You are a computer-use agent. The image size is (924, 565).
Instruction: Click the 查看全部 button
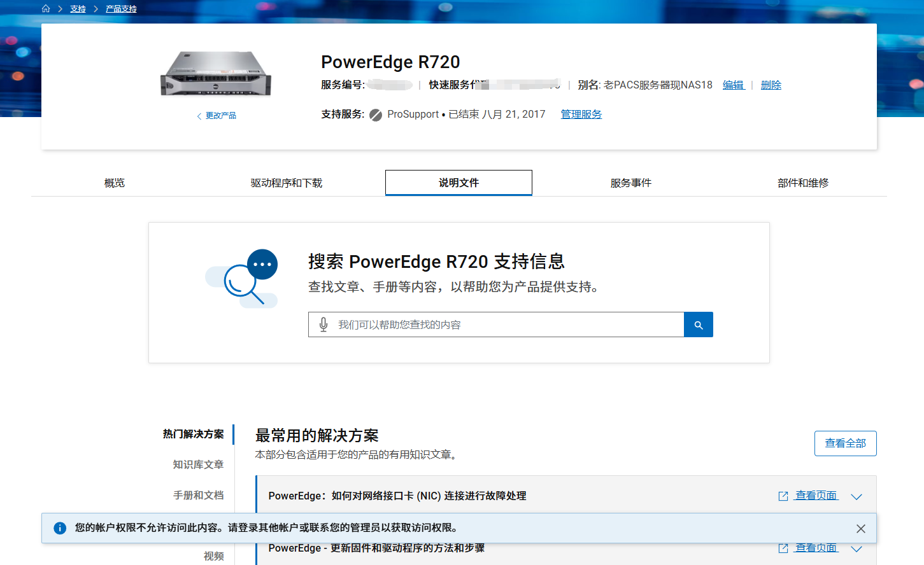tap(846, 443)
